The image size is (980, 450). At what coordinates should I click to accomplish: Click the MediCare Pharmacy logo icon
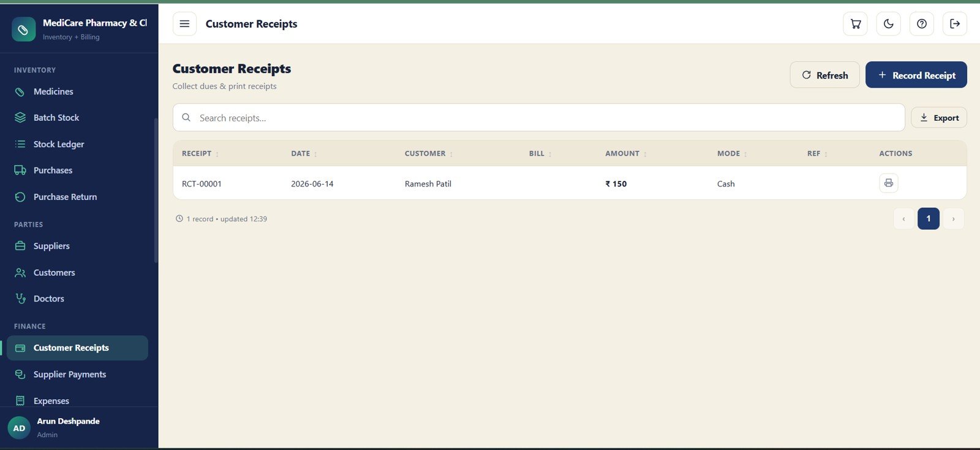point(23,29)
